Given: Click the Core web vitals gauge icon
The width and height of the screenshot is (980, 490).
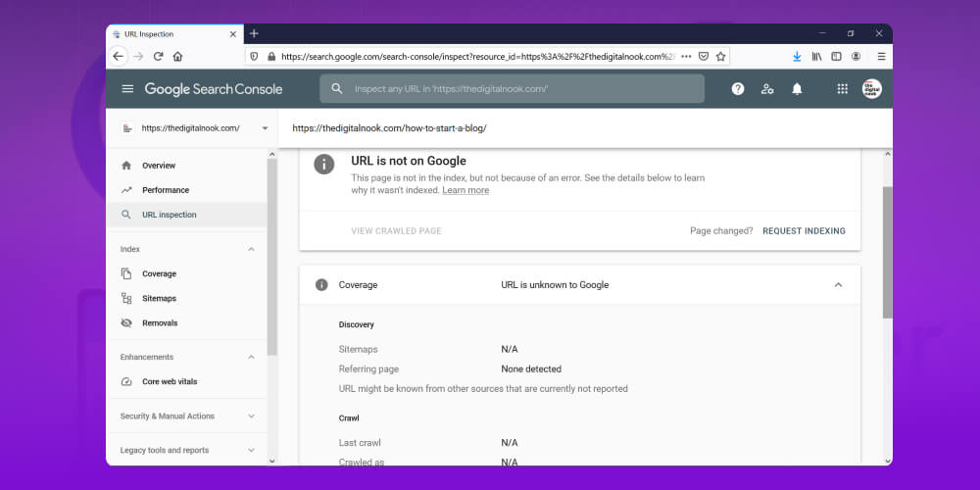Looking at the screenshot, I should click(x=126, y=381).
